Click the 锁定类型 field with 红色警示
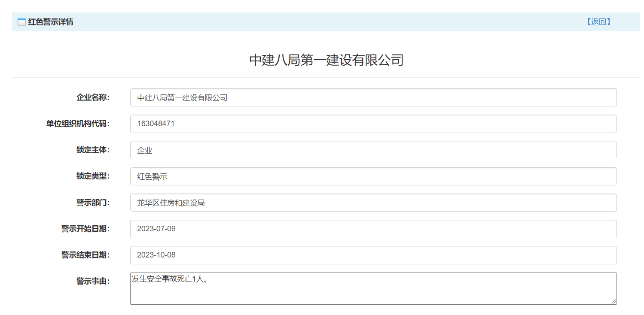The width and height of the screenshot is (644, 315). click(x=373, y=176)
